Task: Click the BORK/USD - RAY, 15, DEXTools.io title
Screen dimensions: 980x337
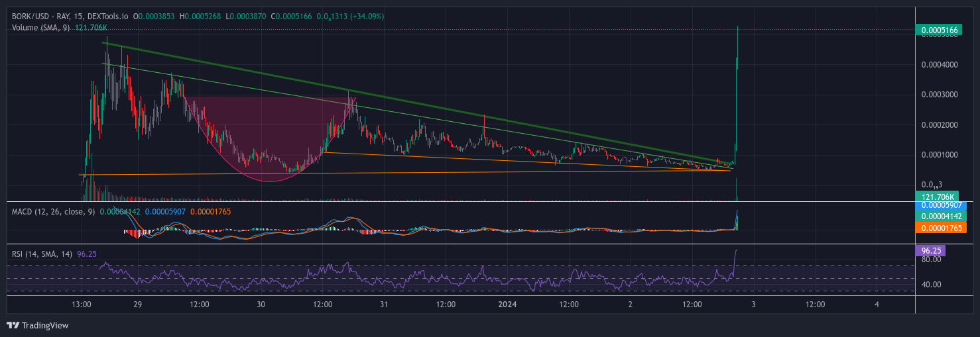Action: tap(70, 16)
